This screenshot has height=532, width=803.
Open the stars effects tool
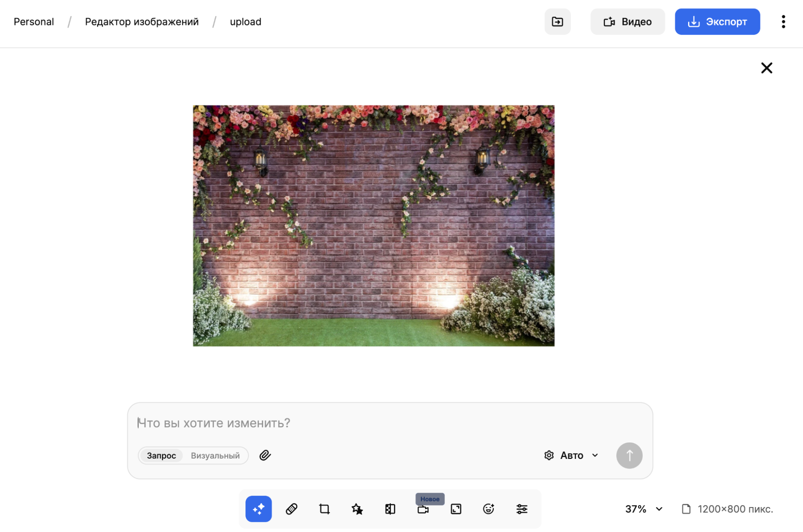pyautogui.click(x=357, y=509)
